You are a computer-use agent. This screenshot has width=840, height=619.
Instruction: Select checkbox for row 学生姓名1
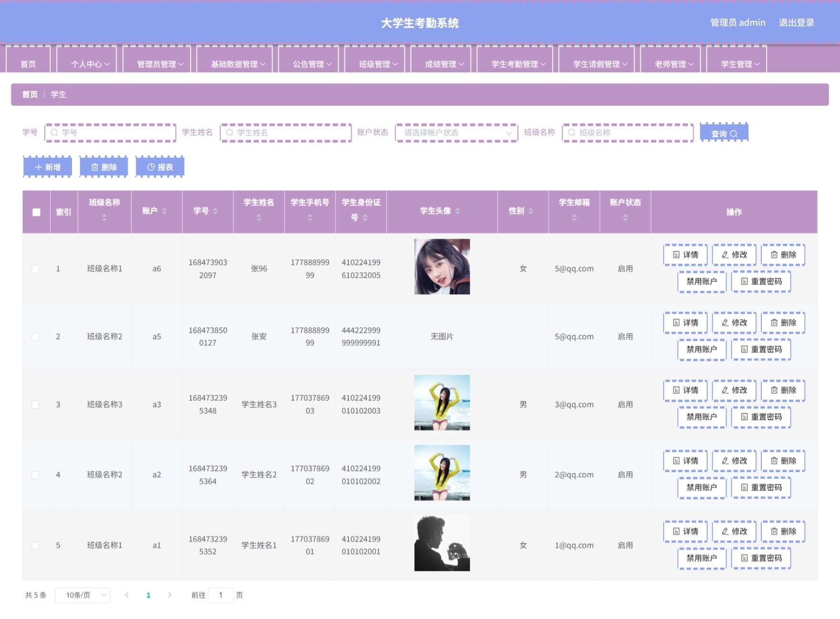click(35, 545)
